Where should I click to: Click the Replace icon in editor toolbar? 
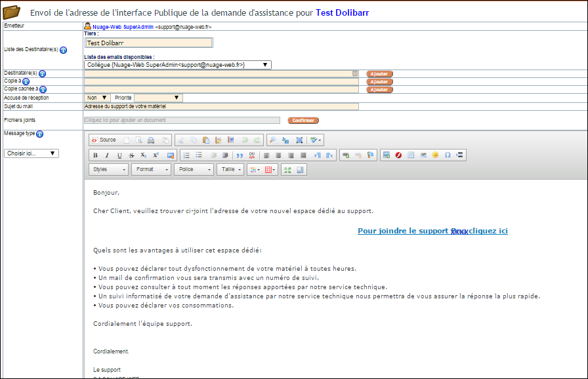pyautogui.click(x=285, y=140)
